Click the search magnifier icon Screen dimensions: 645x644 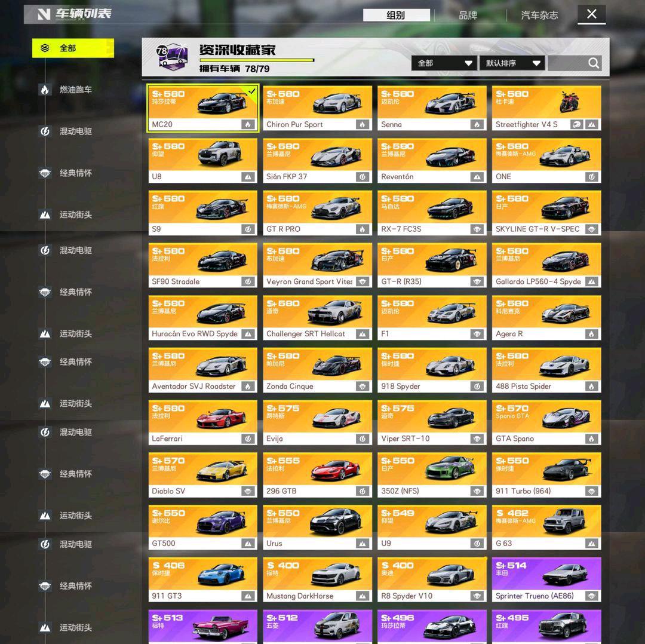[x=593, y=63]
